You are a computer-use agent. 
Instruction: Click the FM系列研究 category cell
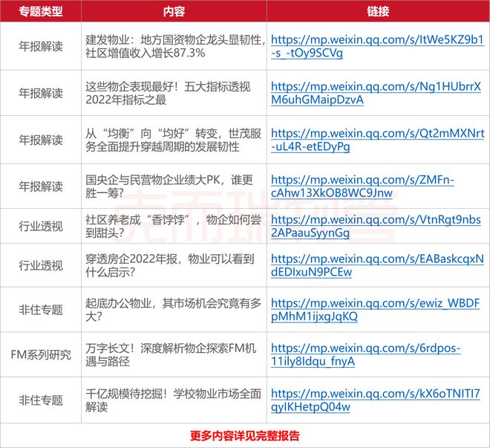point(41,354)
